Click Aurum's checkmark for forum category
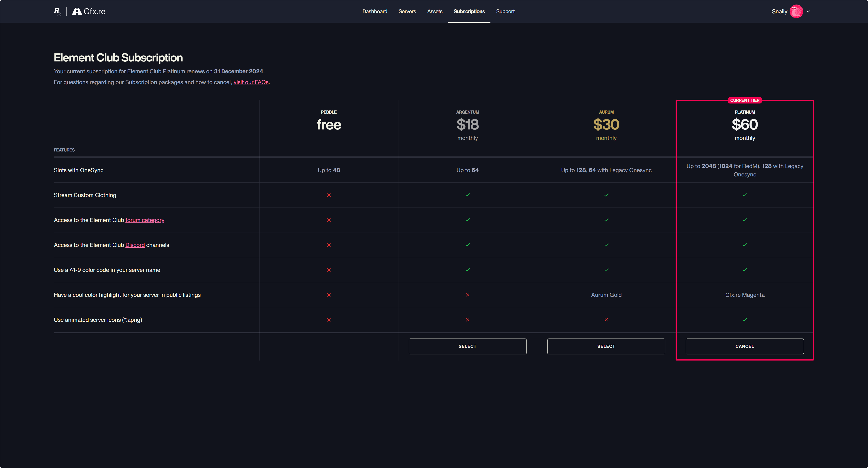This screenshot has width=868, height=468. click(x=606, y=220)
